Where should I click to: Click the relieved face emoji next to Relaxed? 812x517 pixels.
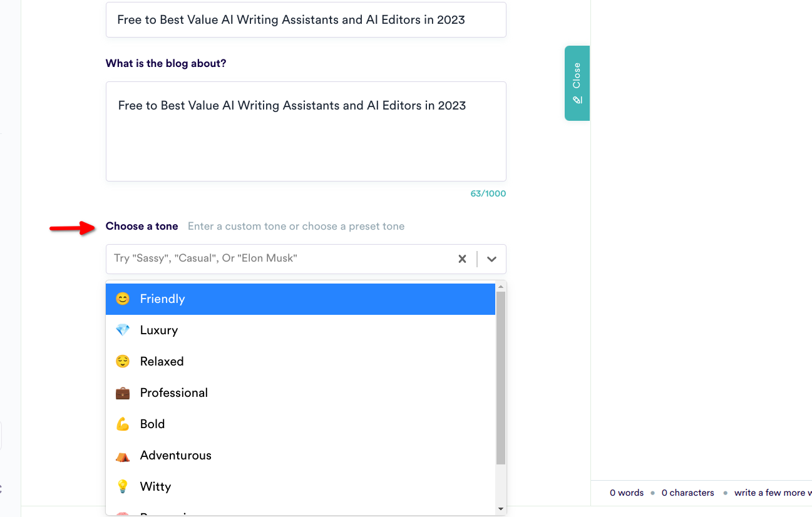tap(123, 362)
